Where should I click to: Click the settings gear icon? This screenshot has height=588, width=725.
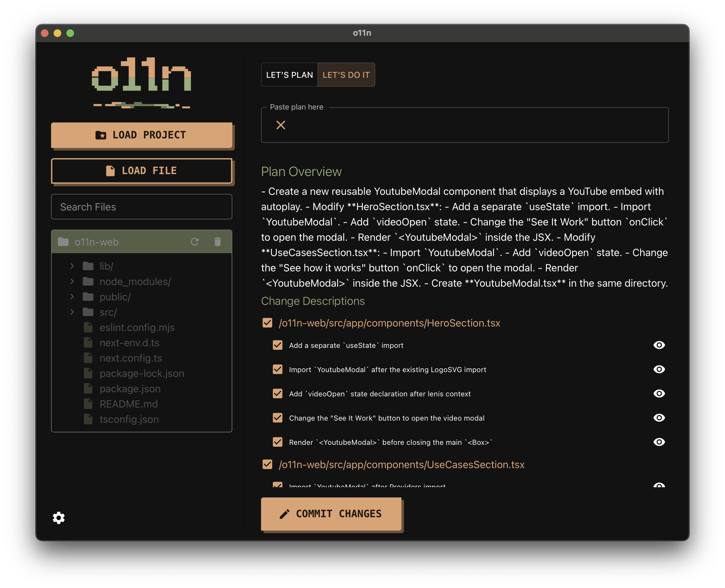click(59, 518)
